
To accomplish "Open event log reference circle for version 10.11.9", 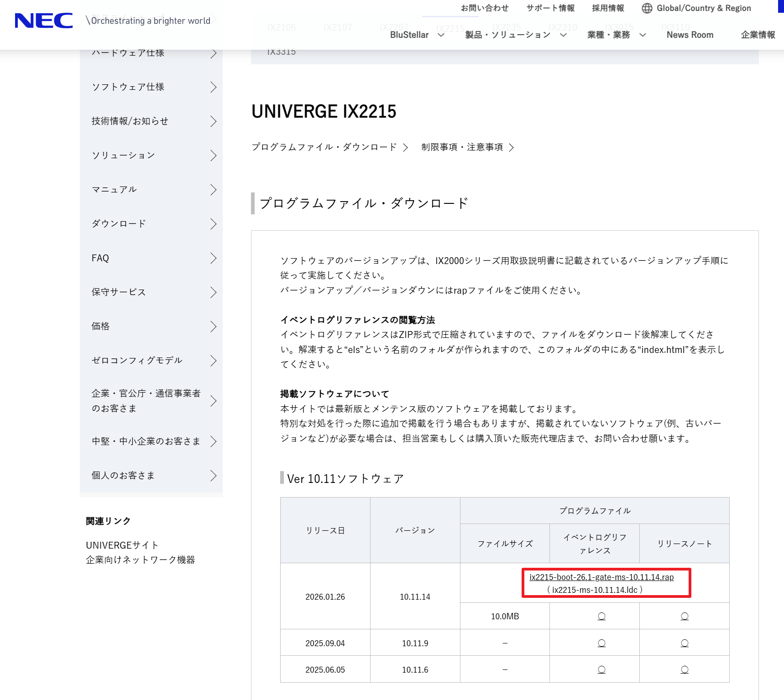I will point(601,643).
